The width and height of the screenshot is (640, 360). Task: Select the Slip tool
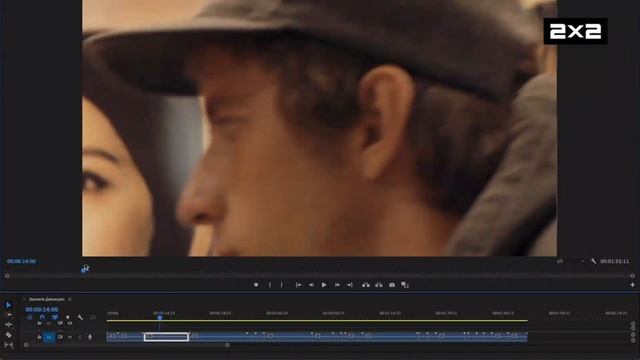point(9,345)
